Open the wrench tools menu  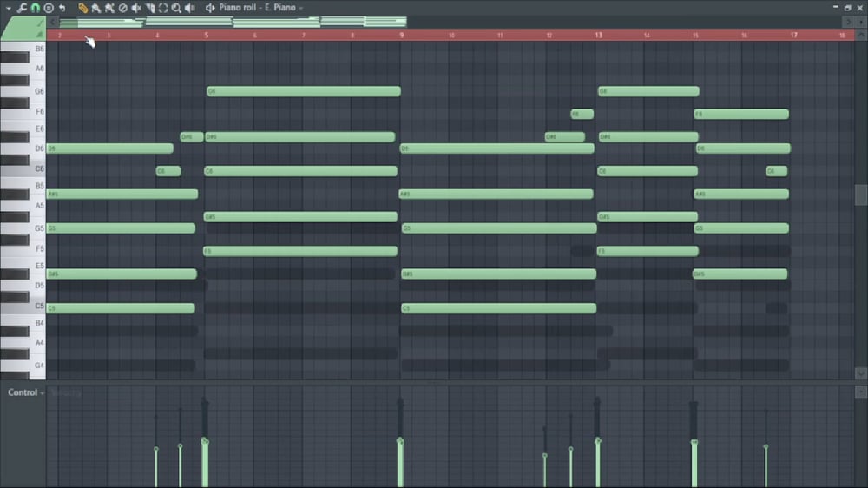click(x=22, y=8)
